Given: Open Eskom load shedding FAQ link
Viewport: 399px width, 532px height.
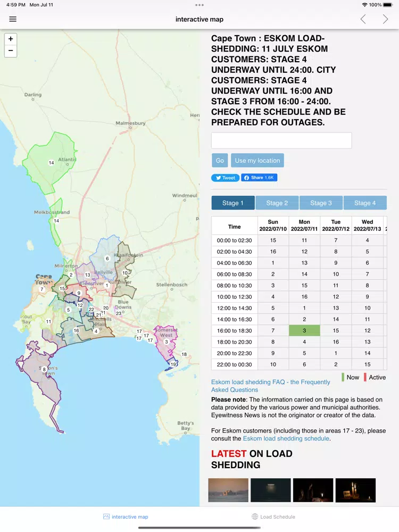Looking at the screenshot, I should [270, 386].
